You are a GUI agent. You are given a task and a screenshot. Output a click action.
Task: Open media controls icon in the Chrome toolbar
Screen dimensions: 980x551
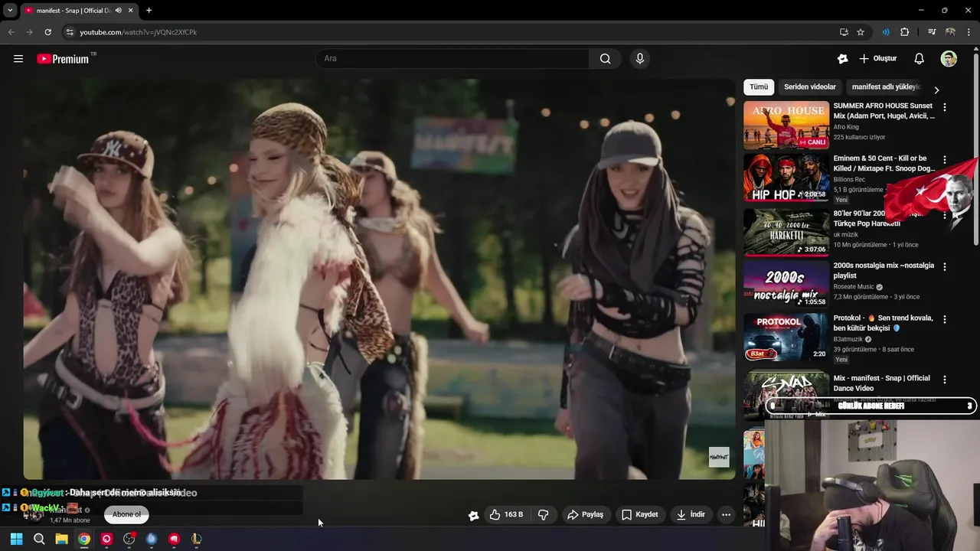click(x=932, y=32)
